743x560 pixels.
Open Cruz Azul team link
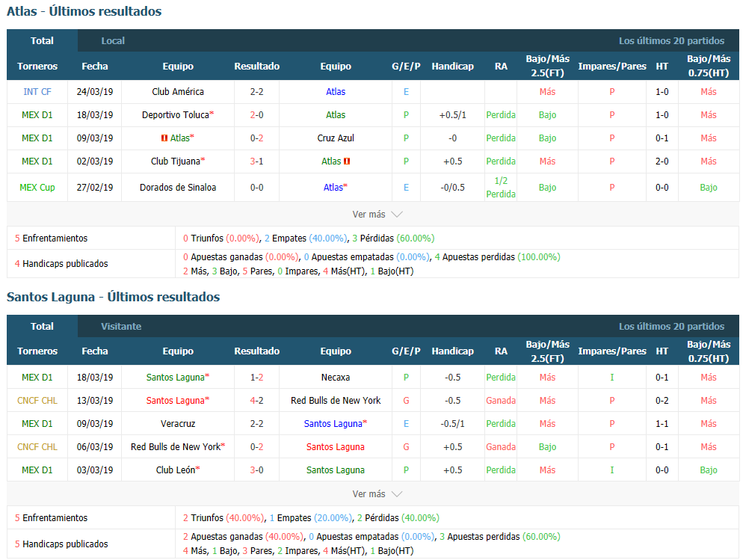[x=336, y=138]
